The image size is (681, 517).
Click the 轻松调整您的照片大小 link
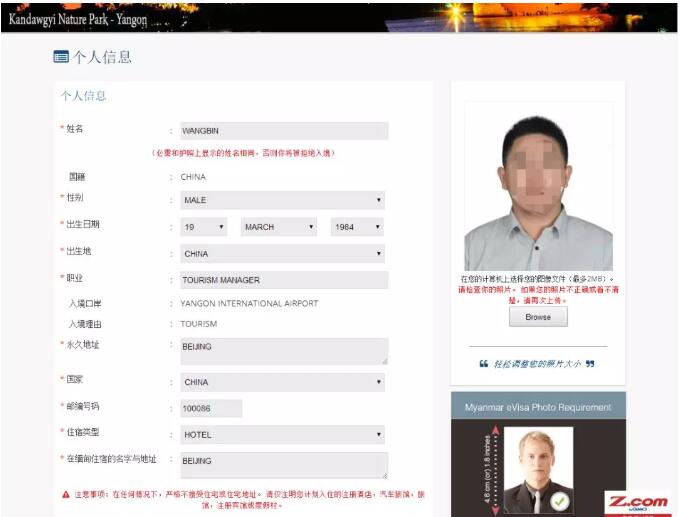click(x=537, y=364)
